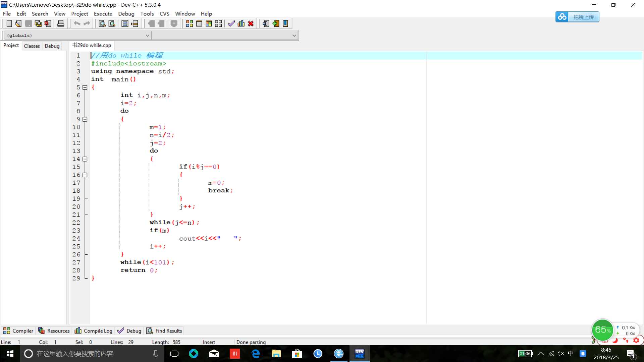Open the (globals) scope dropdown
Viewport: 644px width, 362px height.
pos(77,35)
